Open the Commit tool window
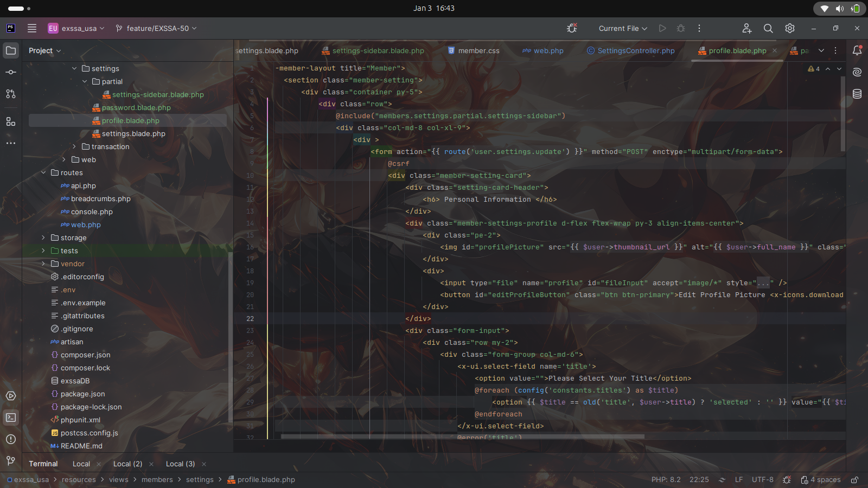Screen dimensions: 868x488 pos(11,72)
